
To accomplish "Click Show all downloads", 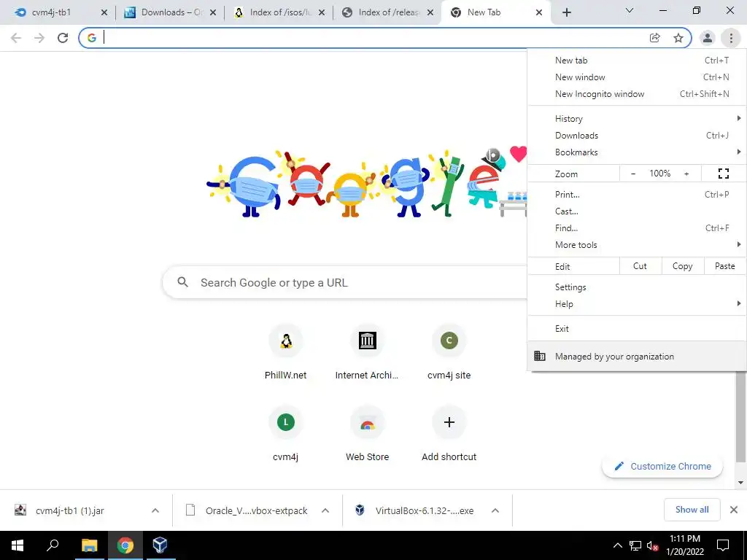I will pyautogui.click(x=692, y=510).
